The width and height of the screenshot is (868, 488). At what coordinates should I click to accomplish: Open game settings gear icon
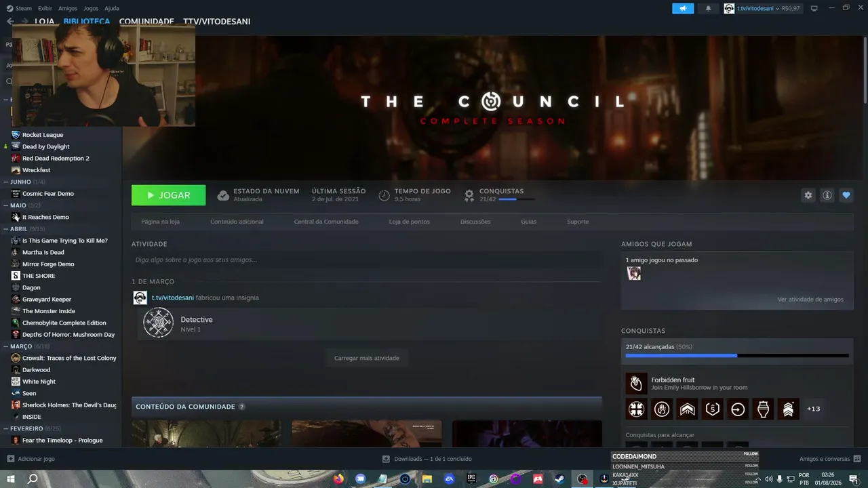(808, 195)
